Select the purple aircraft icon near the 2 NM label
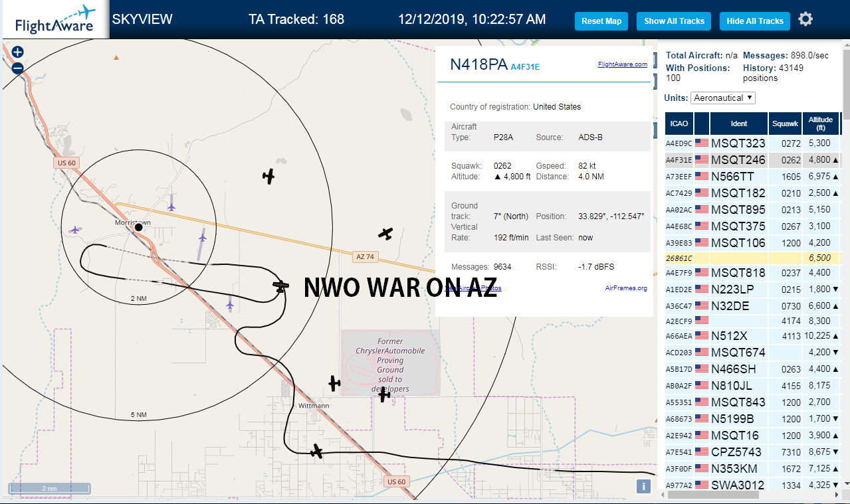The width and height of the screenshot is (850, 504). (x=230, y=304)
